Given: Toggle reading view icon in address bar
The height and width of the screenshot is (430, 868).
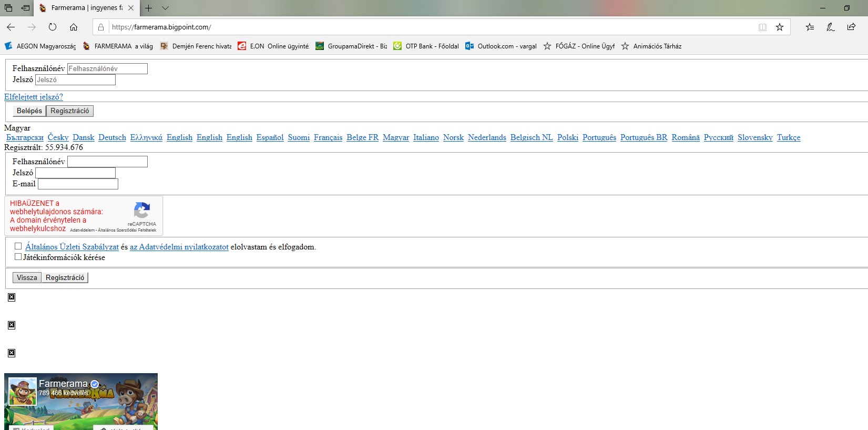Looking at the screenshot, I should [762, 27].
